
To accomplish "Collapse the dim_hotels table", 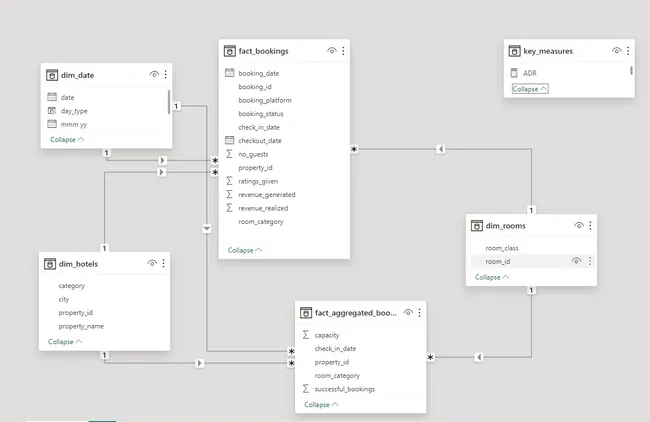I will 65,342.
